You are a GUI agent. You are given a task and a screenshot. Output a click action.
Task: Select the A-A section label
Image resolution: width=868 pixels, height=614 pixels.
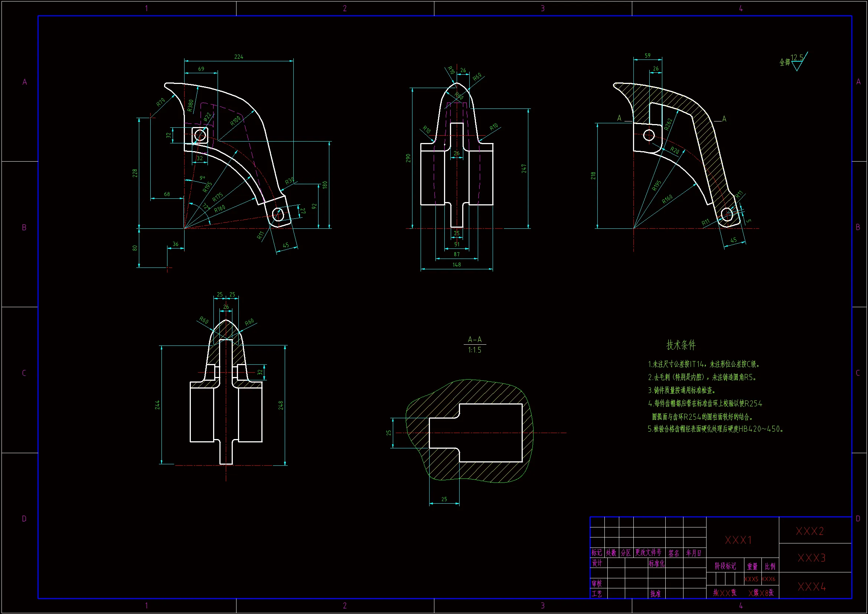(x=474, y=340)
